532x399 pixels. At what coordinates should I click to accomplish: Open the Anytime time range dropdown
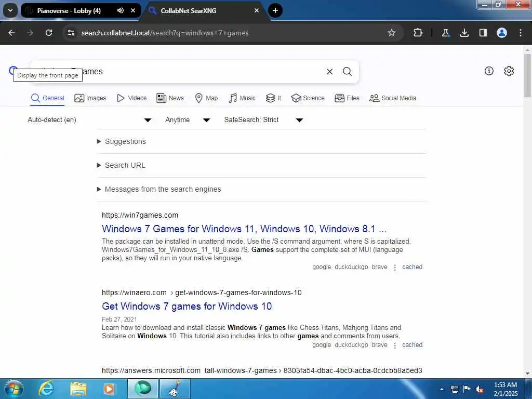click(188, 120)
